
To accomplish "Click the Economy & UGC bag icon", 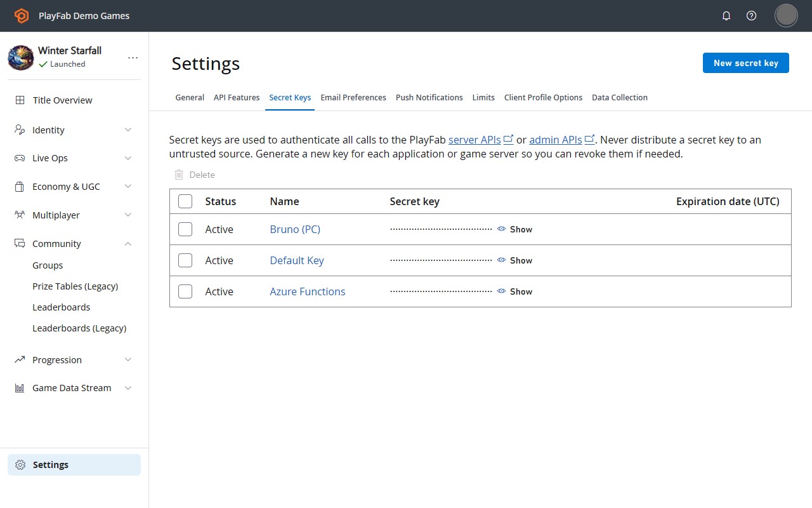I will click(x=20, y=187).
